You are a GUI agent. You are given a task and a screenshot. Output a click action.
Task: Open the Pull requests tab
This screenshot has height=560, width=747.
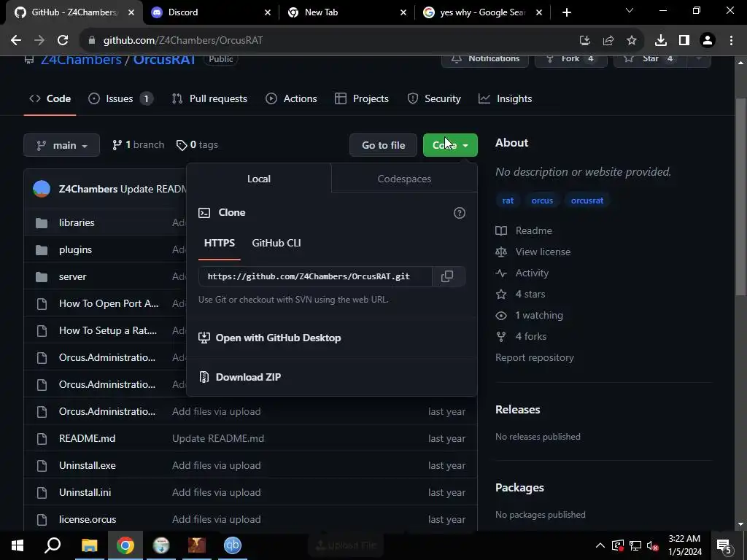coord(209,98)
